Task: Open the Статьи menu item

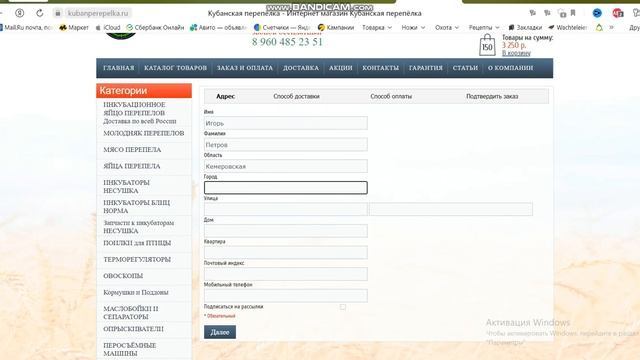Action: click(465, 68)
